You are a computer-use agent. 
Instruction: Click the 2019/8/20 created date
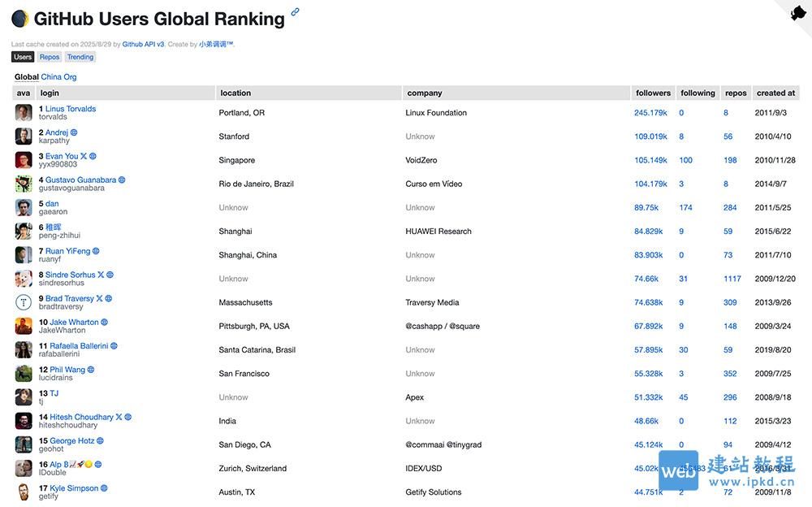click(x=773, y=350)
